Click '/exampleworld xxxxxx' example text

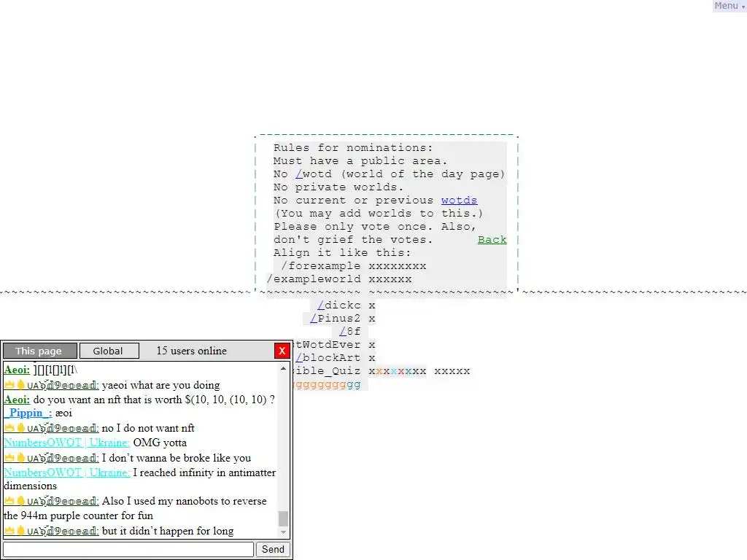click(x=338, y=279)
